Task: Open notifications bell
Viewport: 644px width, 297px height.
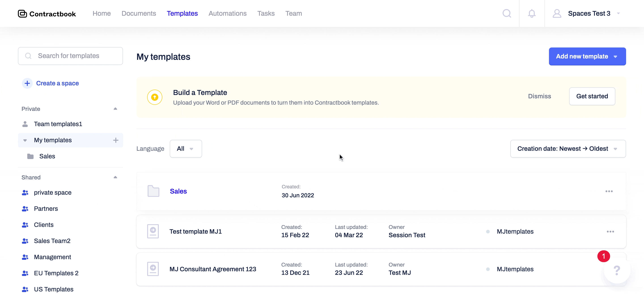Action: [x=532, y=13]
